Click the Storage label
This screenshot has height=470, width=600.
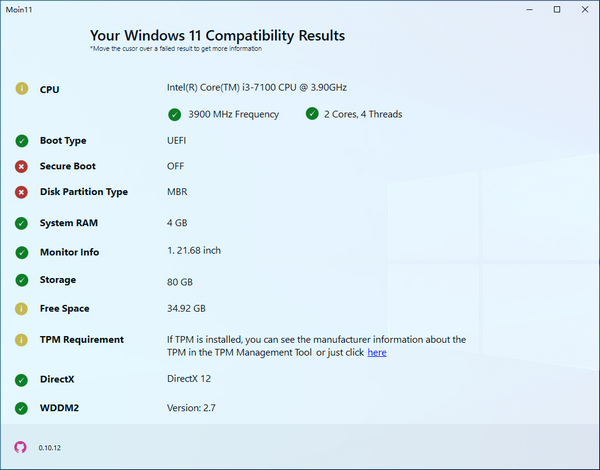coord(58,280)
